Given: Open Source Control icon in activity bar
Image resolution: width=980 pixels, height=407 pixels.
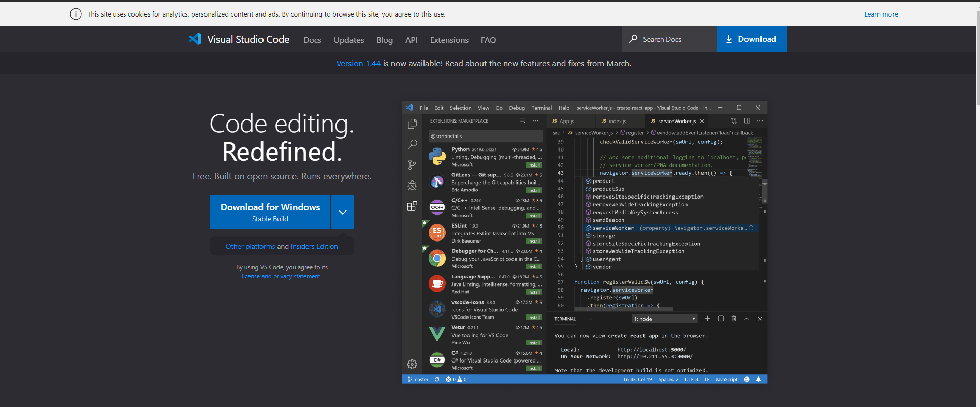Looking at the screenshot, I should 412,164.
